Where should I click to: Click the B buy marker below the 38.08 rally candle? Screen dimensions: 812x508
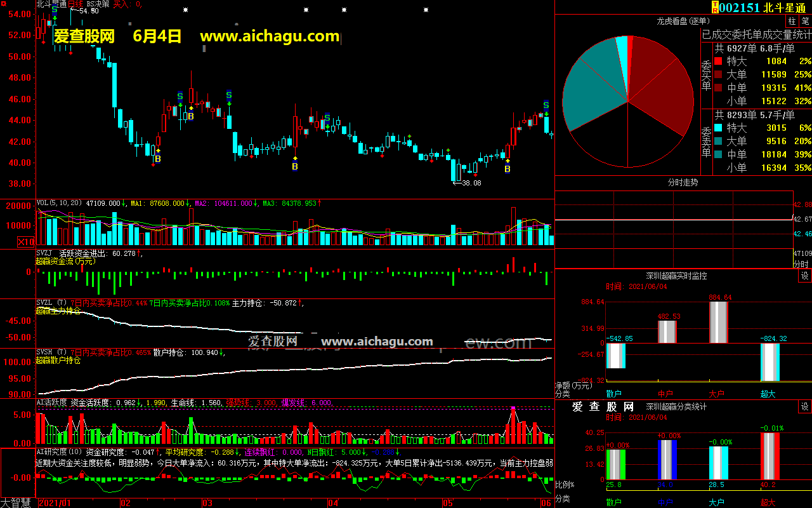(x=507, y=169)
